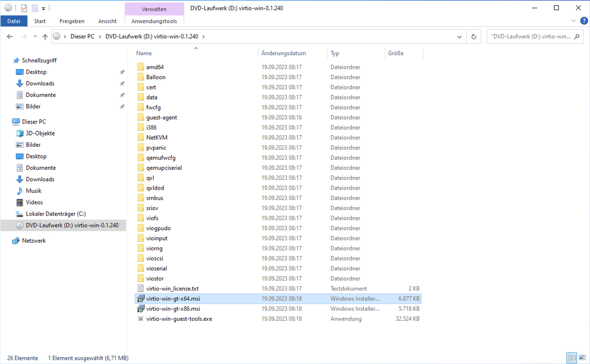Image resolution: width=590 pixels, height=364 pixels.
Task: Click the pvpanic folder name
Action: pyautogui.click(x=156, y=148)
